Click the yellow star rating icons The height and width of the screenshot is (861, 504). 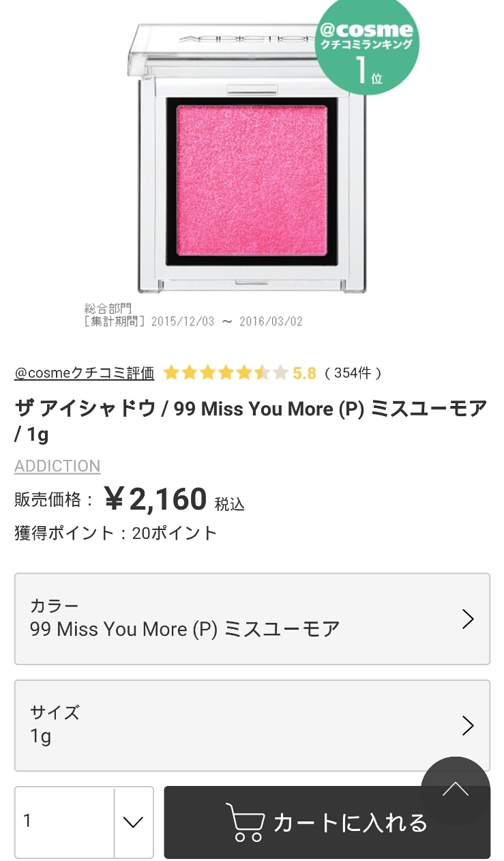pos(225,373)
